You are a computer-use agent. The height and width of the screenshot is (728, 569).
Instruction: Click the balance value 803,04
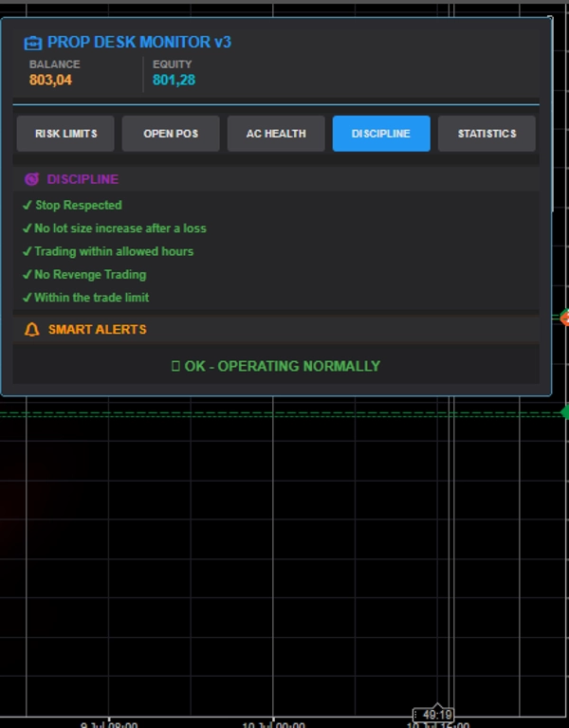(x=50, y=80)
